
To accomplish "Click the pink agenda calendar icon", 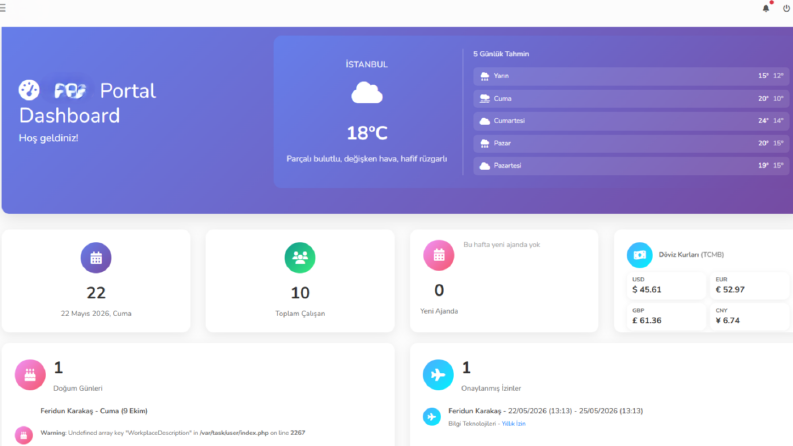I will coord(438,255).
